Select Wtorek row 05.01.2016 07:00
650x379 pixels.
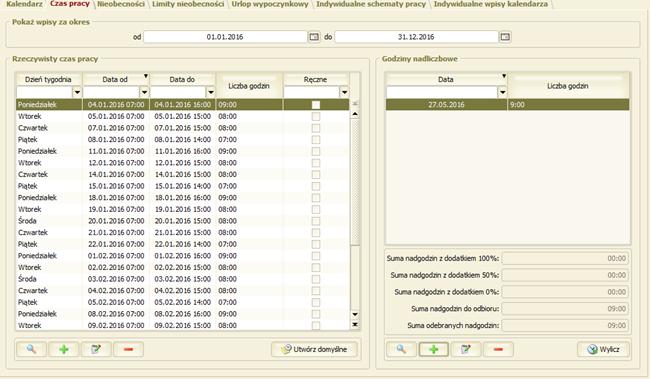pyautogui.click(x=182, y=117)
